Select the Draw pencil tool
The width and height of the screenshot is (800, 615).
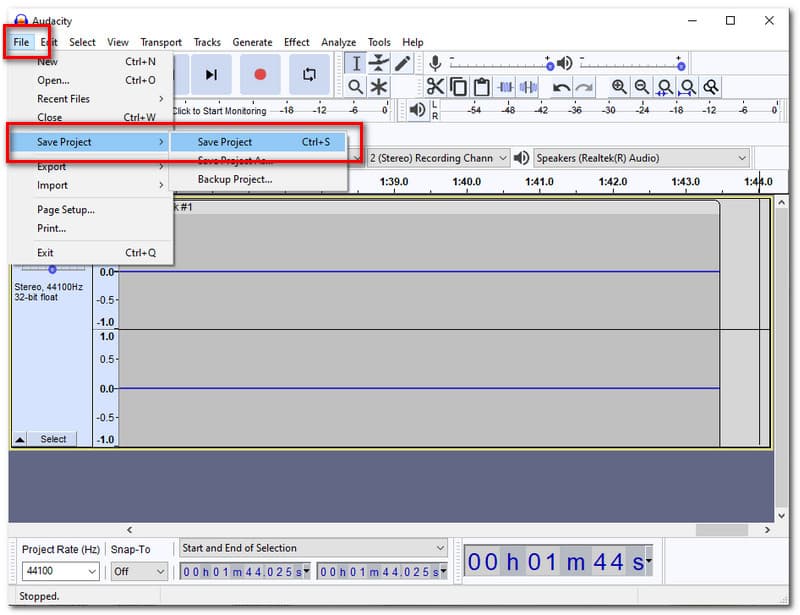(402, 64)
